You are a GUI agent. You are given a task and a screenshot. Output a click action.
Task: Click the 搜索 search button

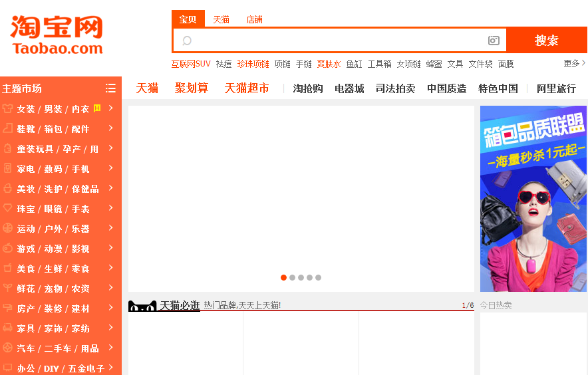547,40
